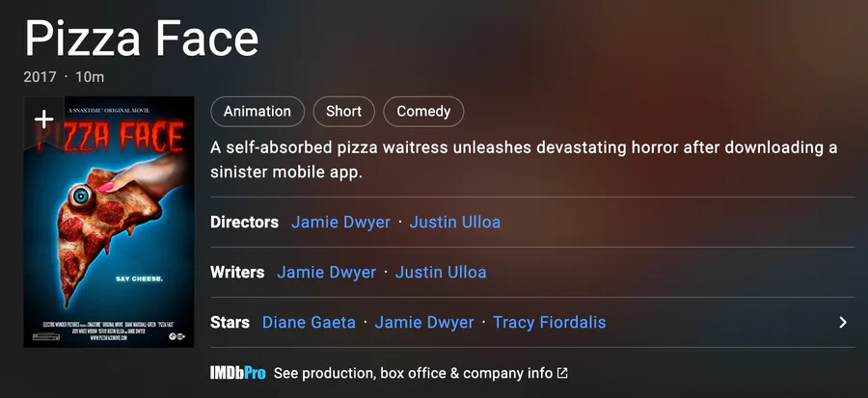Open director Justin Ulloa's page

click(x=455, y=223)
